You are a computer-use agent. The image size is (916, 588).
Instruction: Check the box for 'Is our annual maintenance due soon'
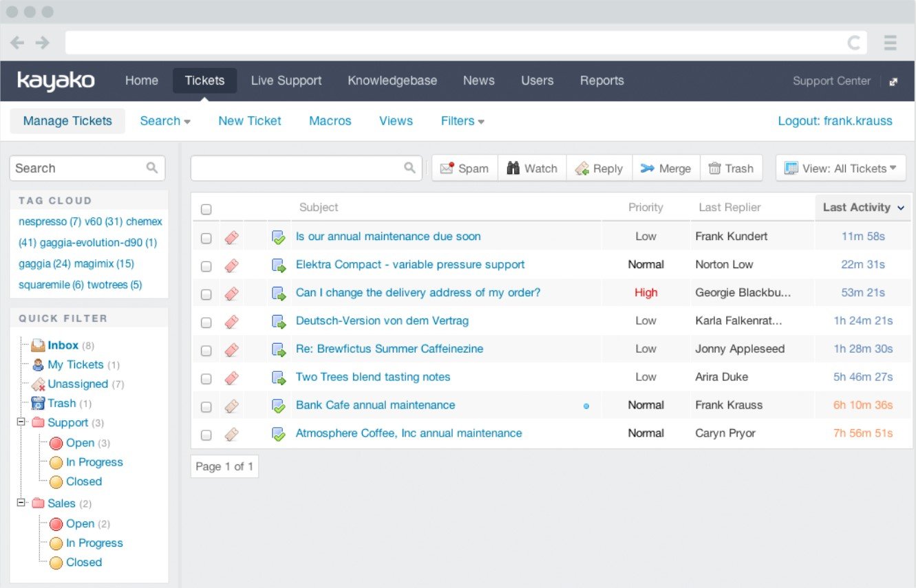coord(206,238)
